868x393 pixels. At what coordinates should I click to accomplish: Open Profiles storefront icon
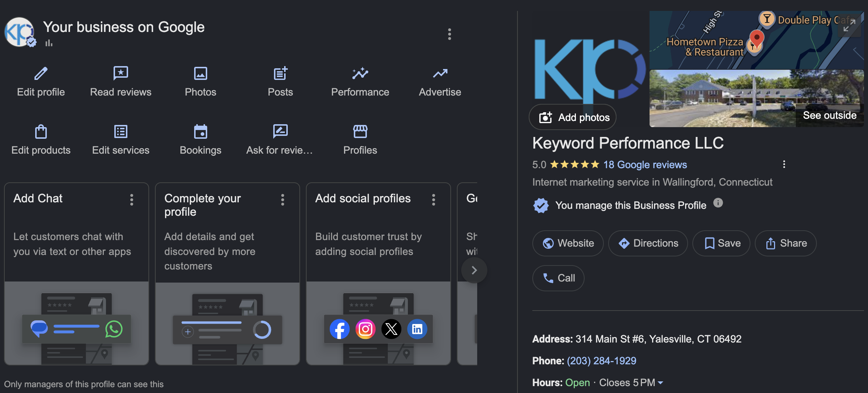pyautogui.click(x=360, y=131)
